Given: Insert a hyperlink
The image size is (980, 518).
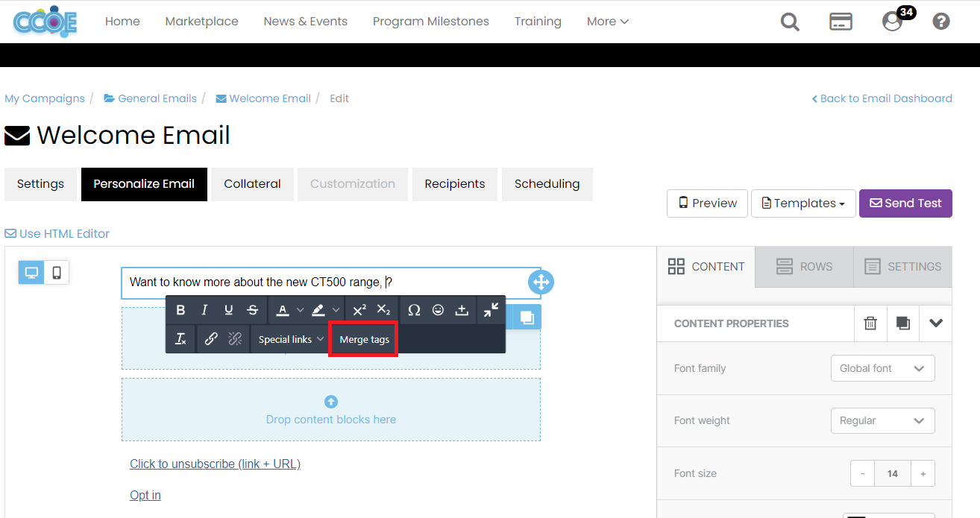Looking at the screenshot, I should point(211,339).
